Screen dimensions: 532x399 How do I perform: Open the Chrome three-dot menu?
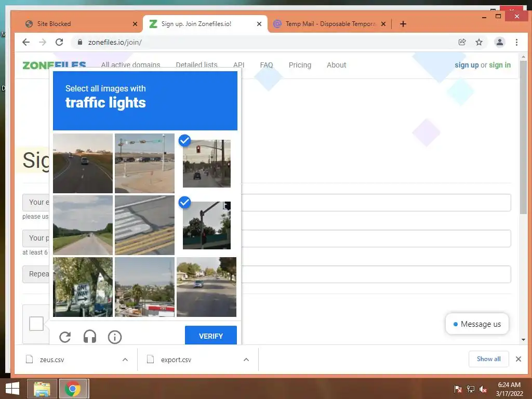(516, 42)
